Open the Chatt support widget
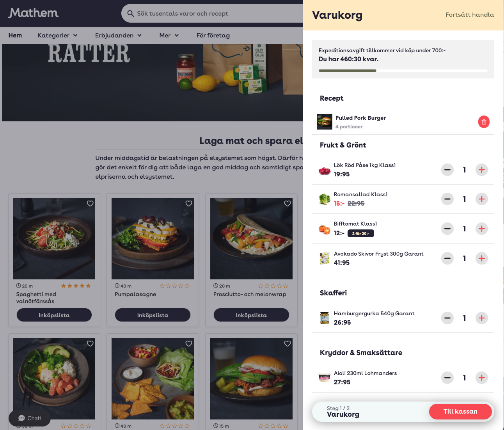The height and width of the screenshot is (430, 504). tap(30, 418)
